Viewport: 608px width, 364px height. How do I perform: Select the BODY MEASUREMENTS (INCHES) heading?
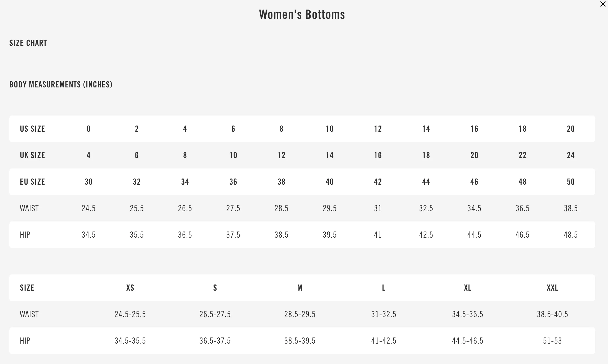tap(61, 85)
